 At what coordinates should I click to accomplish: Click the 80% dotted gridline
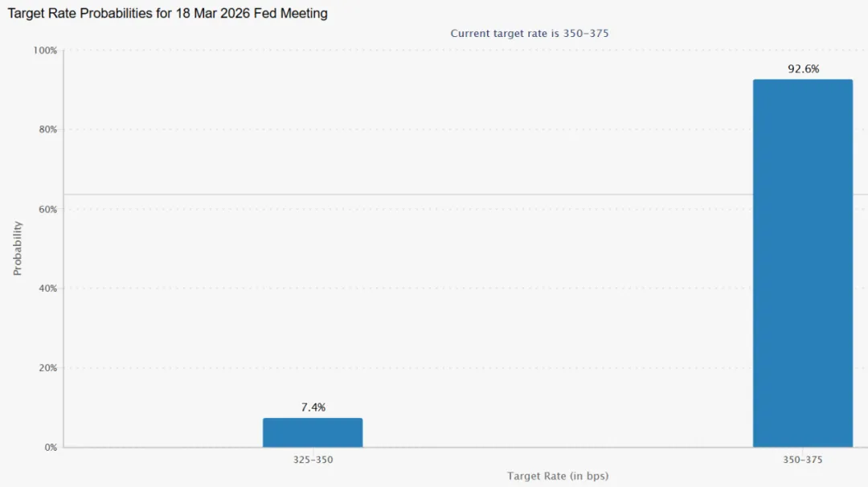tap(410, 129)
